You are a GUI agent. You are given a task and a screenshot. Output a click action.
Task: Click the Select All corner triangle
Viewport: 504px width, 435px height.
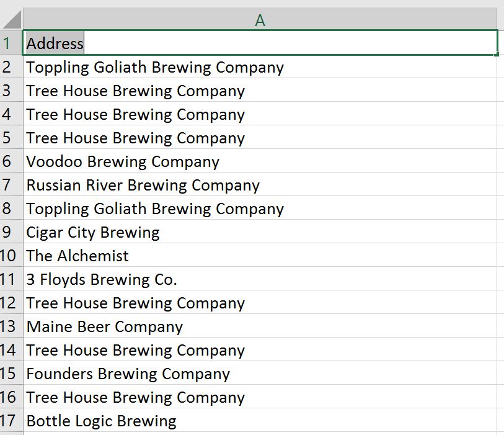[12, 20]
